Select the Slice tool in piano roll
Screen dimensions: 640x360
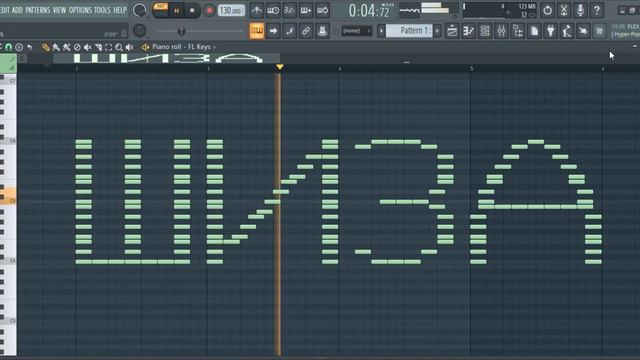(98, 47)
